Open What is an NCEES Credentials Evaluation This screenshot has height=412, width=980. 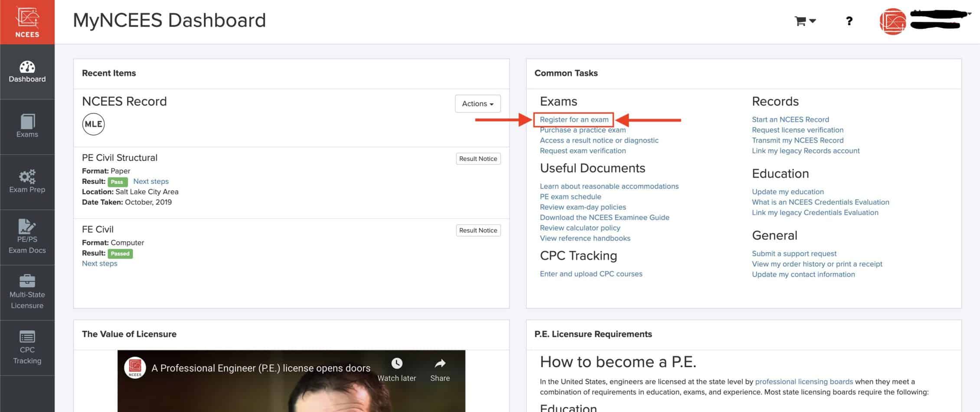(x=820, y=202)
